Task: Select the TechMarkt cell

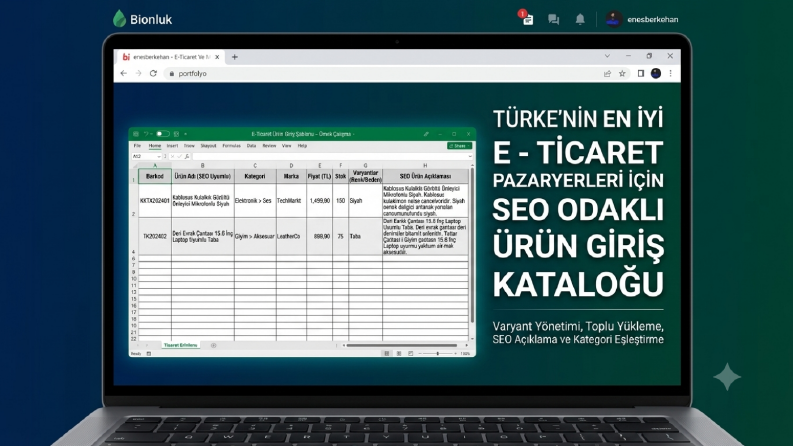Action: [x=291, y=201]
